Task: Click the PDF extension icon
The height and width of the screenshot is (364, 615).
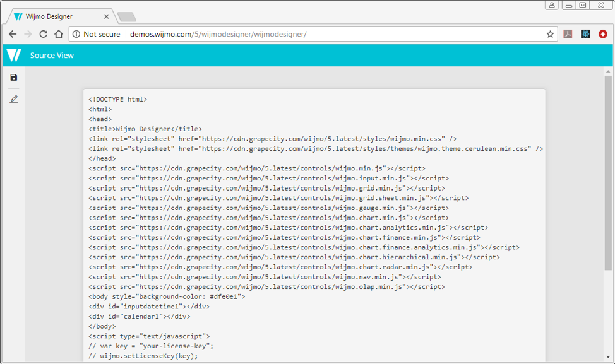Action: click(568, 34)
